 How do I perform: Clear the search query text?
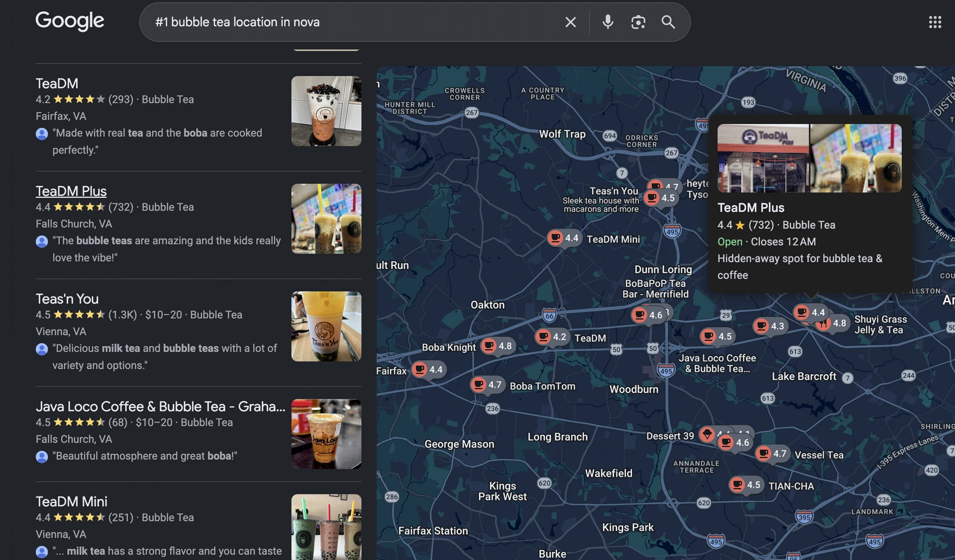pyautogui.click(x=571, y=22)
